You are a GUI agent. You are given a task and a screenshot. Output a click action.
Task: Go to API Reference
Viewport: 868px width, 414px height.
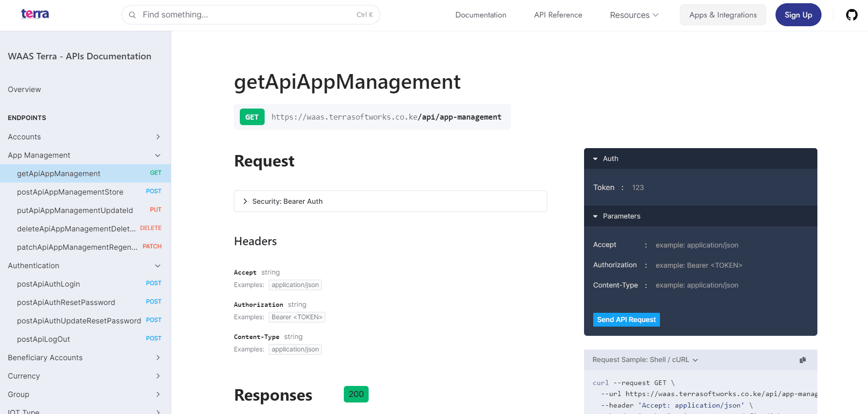(x=558, y=15)
